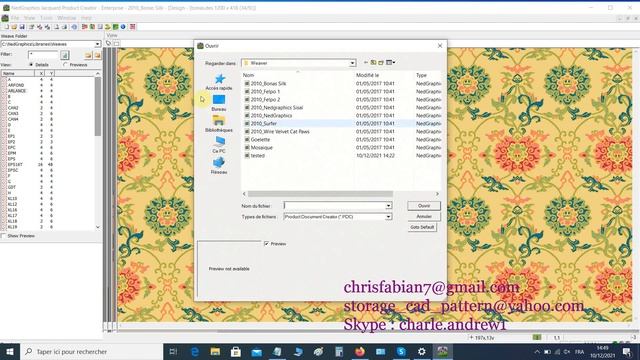Open Bibliothèques location in the sidebar

click(x=219, y=124)
